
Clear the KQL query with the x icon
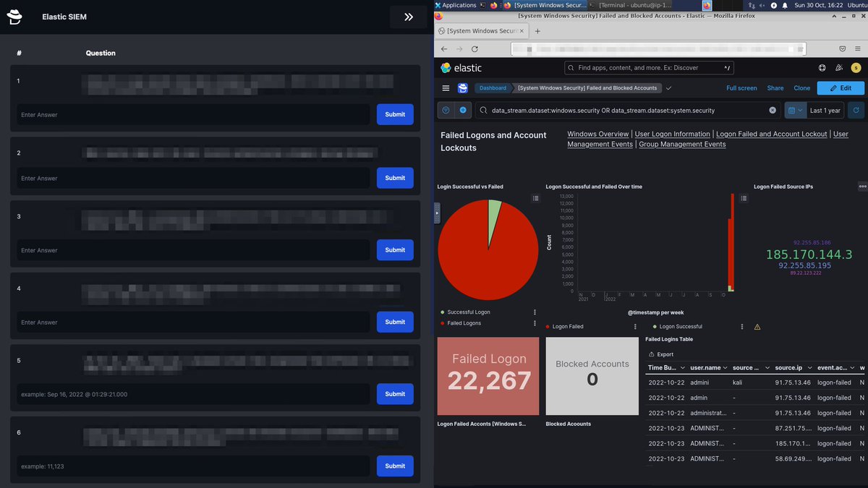[771, 110]
